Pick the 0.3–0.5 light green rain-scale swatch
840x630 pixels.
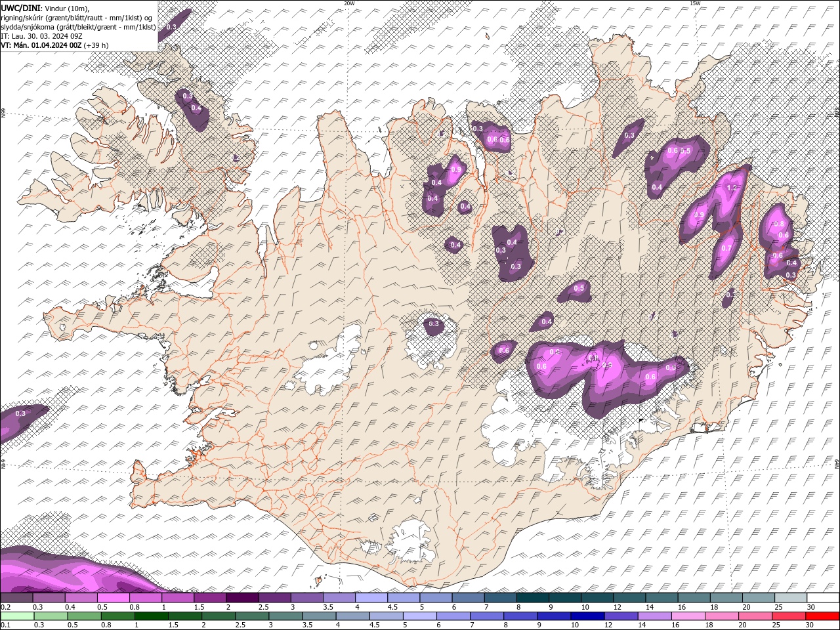pyautogui.click(x=50, y=616)
